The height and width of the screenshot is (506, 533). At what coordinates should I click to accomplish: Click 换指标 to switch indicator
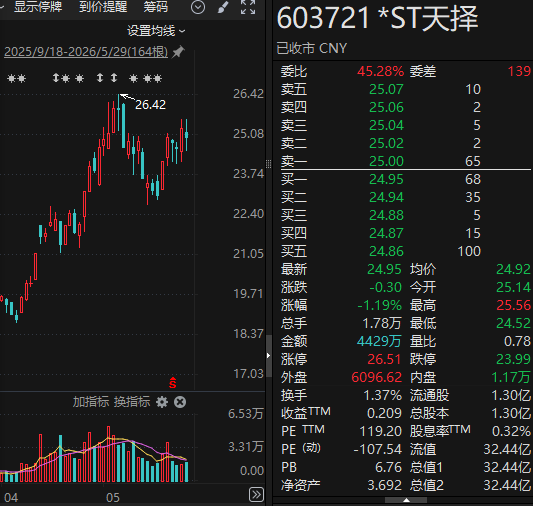click(x=132, y=402)
